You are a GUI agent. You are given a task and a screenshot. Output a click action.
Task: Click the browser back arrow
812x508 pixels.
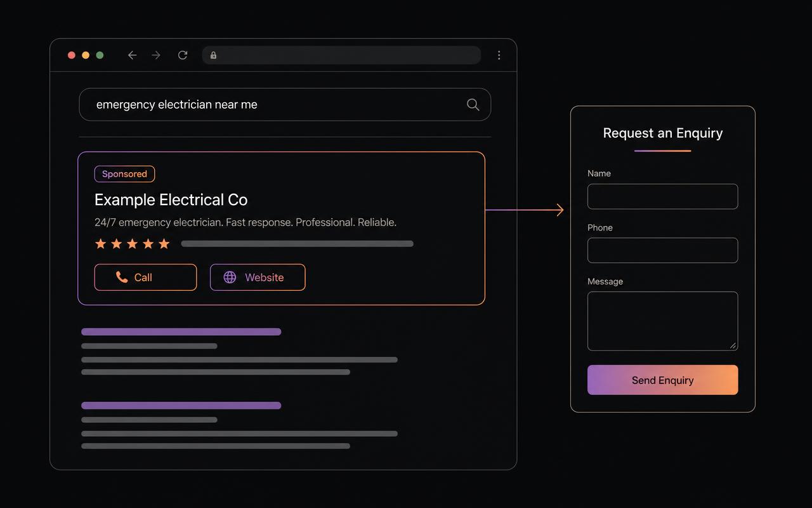(132, 55)
